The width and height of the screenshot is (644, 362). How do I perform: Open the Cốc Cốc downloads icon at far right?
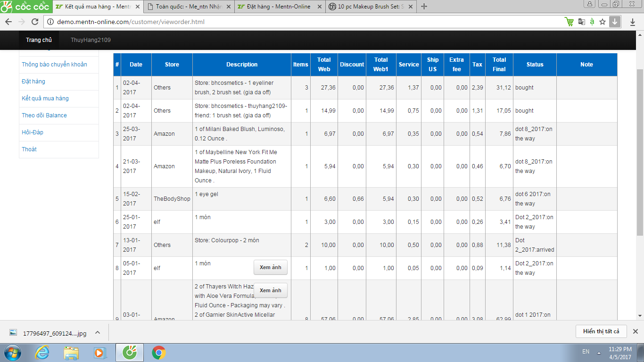633,22
